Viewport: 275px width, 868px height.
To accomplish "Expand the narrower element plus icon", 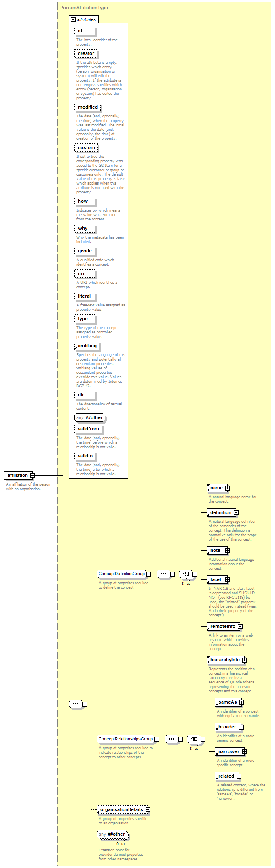I will pos(244,752).
